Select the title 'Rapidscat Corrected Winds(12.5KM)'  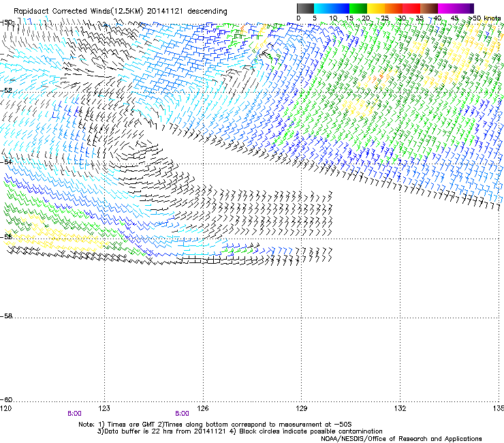pos(78,11)
